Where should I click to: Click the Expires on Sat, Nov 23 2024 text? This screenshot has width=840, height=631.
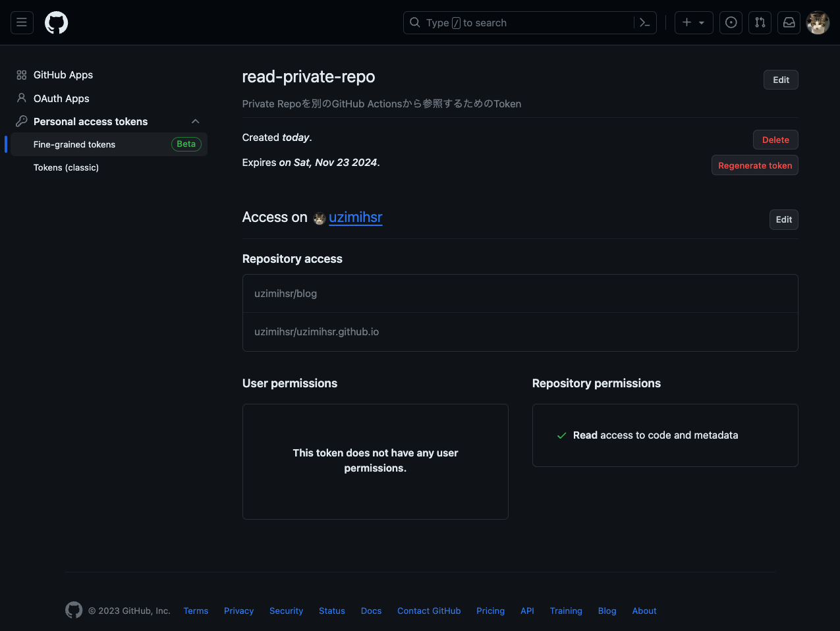311,163
